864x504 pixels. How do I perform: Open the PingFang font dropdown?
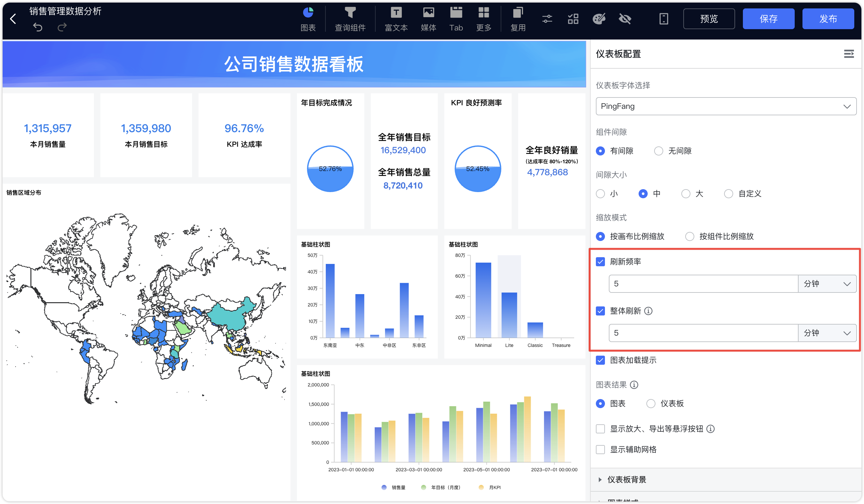pyautogui.click(x=726, y=106)
